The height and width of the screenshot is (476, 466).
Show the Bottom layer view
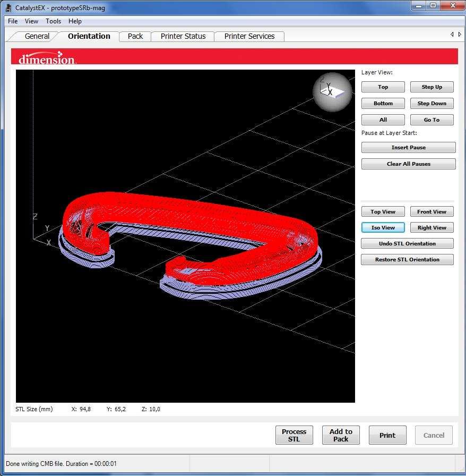point(383,103)
